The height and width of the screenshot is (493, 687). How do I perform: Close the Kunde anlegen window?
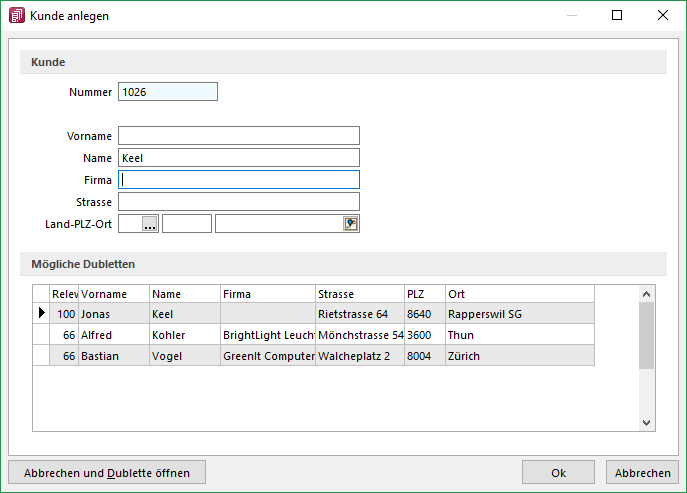(x=663, y=15)
